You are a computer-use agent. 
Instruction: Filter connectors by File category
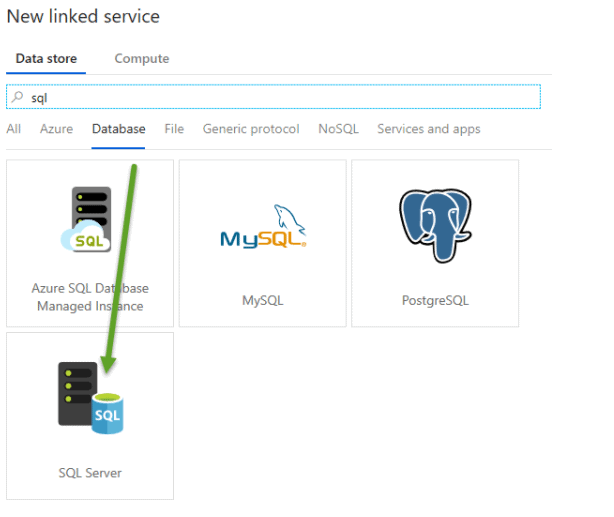[x=174, y=129]
